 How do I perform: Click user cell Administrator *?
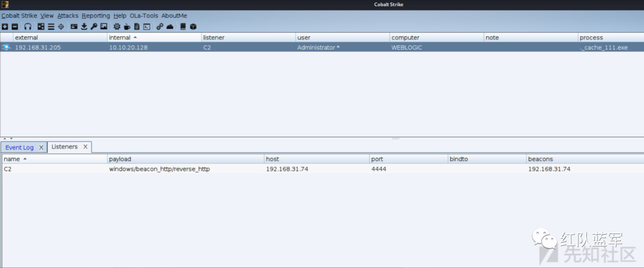(x=318, y=47)
